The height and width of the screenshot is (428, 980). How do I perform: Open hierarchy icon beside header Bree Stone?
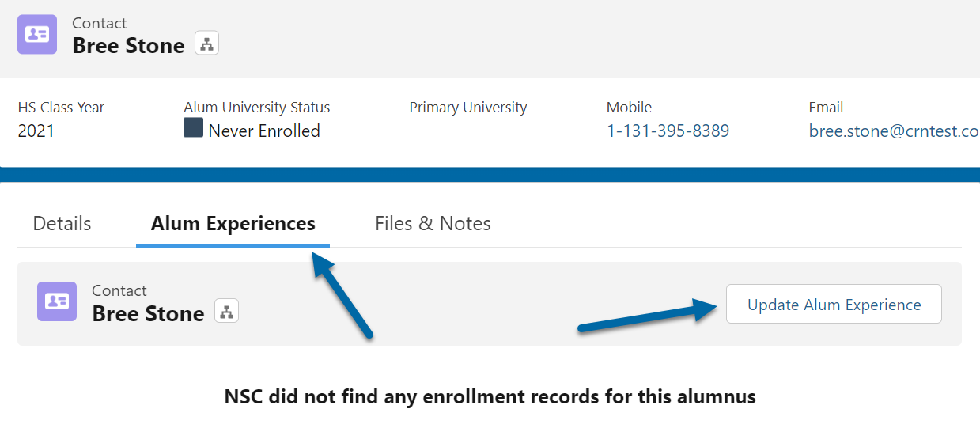tap(207, 44)
